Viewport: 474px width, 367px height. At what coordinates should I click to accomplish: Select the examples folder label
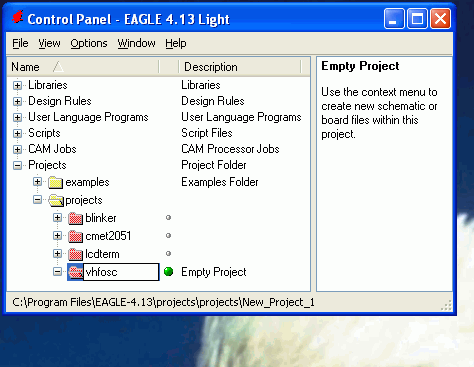click(x=87, y=182)
